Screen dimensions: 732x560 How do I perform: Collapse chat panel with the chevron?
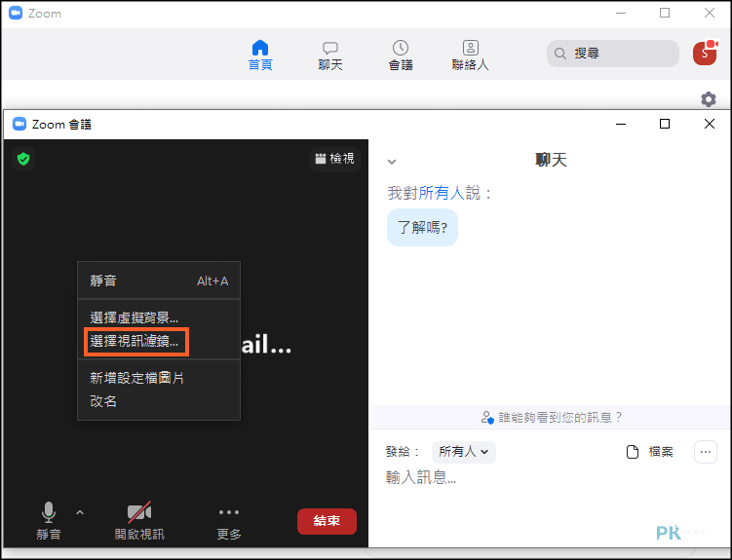[x=392, y=162]
